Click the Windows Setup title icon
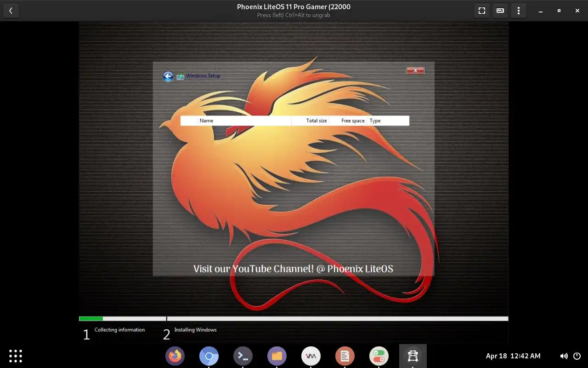588x368 pixels. coord(181,76)
